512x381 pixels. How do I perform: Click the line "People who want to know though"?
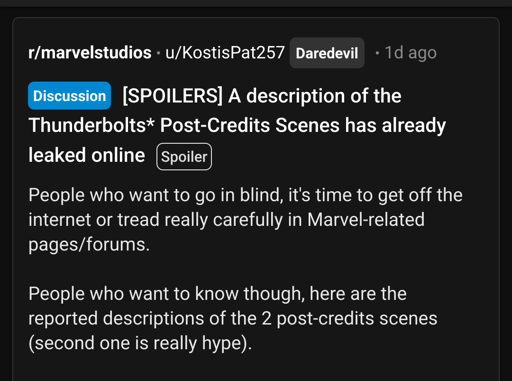click(x=217, y=294)
